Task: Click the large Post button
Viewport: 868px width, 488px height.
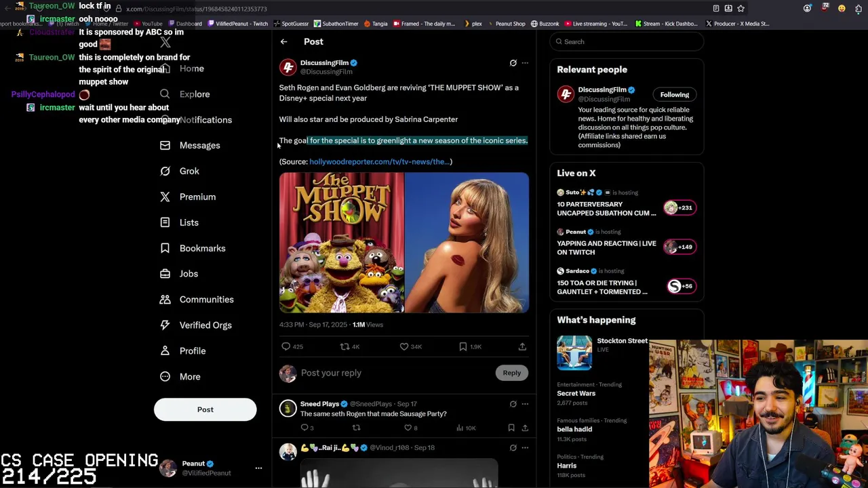Action: (x=205, y=409)
